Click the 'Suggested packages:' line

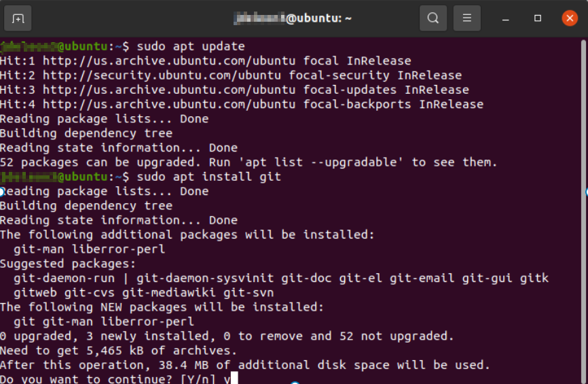(68, 264)
